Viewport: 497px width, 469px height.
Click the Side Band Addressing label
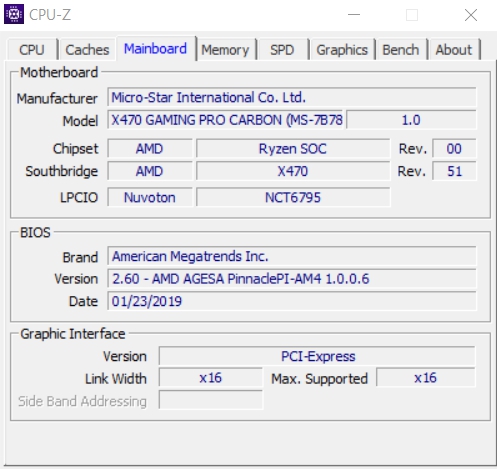coord(82,401)
